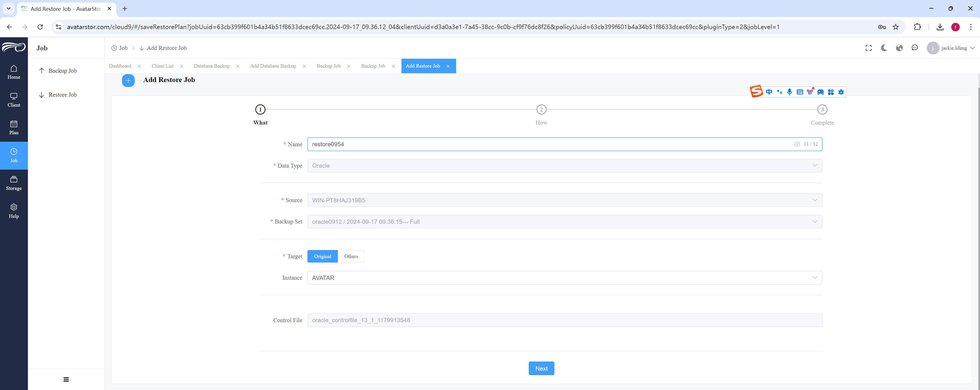Switch to dark mode moon icon

pos(884,48)
